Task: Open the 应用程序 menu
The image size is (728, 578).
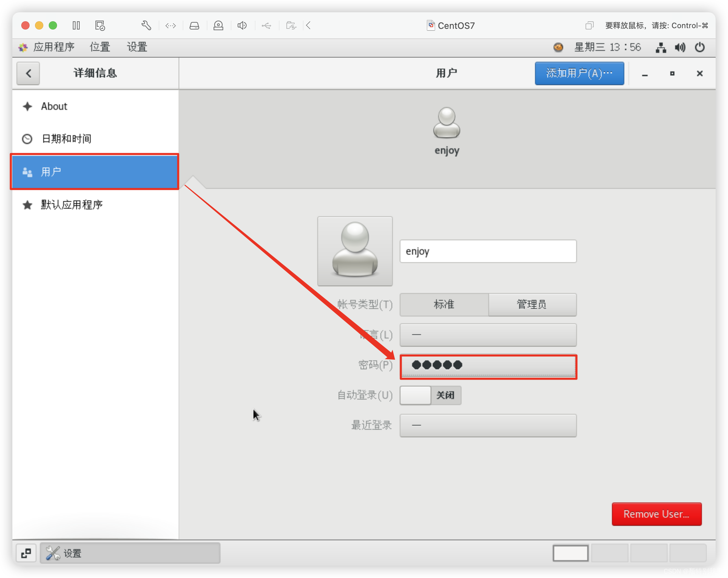Action: click(54, 47)
